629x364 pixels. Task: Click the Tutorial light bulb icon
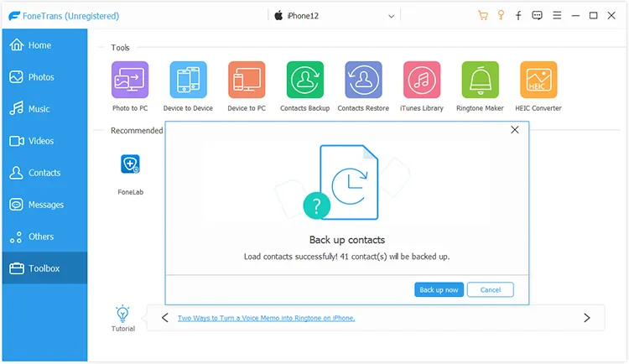point(122,314)
